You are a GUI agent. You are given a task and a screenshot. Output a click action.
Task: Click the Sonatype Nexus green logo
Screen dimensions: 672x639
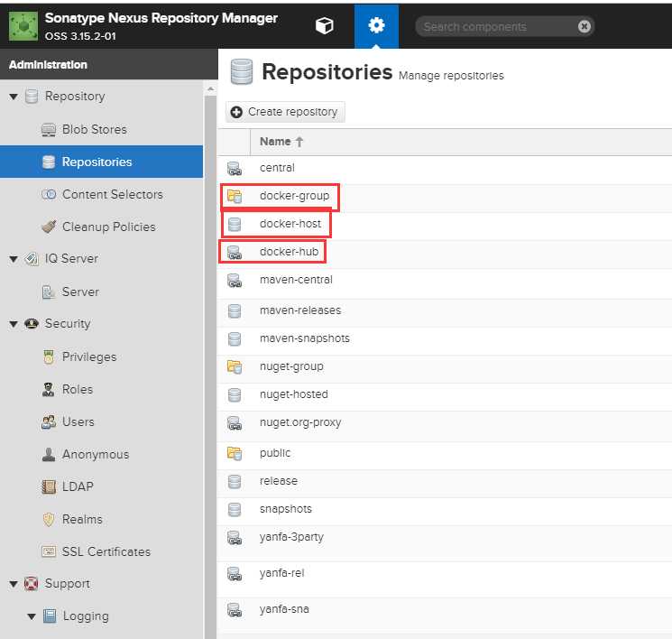tap(23, 26)
